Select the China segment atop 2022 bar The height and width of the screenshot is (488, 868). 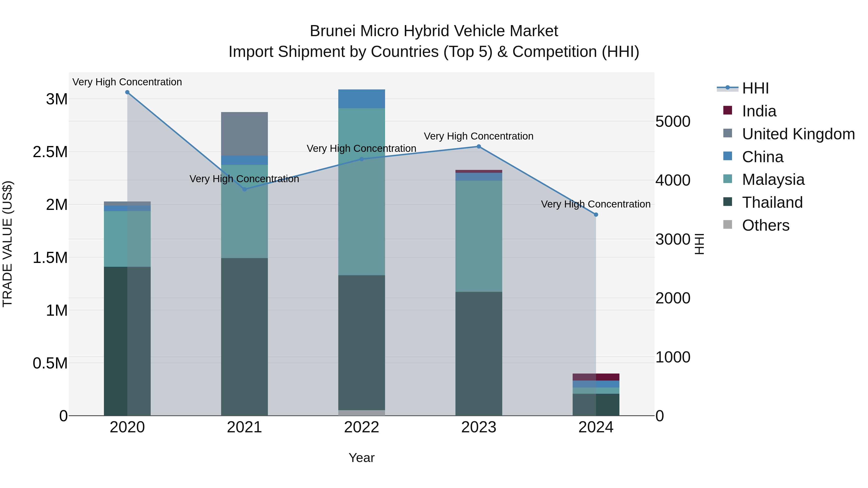tap(362, 99)
